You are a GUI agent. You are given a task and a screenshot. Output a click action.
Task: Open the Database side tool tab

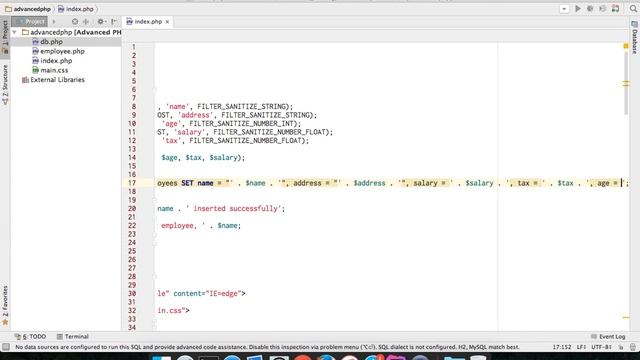click(x=635, y=38)
